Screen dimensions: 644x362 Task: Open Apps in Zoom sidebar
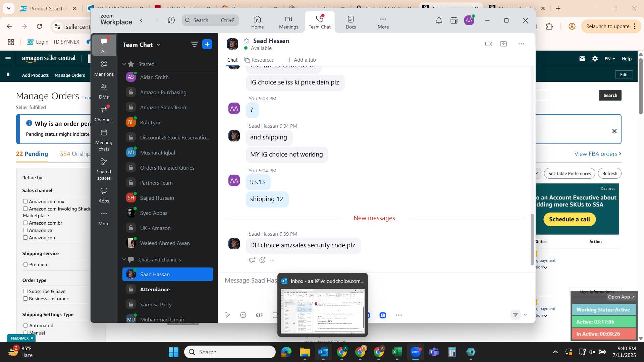coord(104,195)
